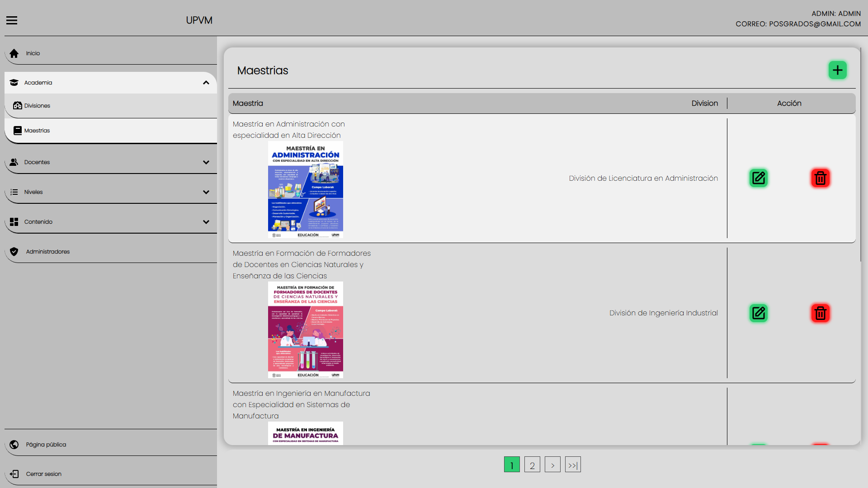The image size is (868, 488).
Task: Click the Academia graduation cap icon
Action: click(x=14, y=83)
